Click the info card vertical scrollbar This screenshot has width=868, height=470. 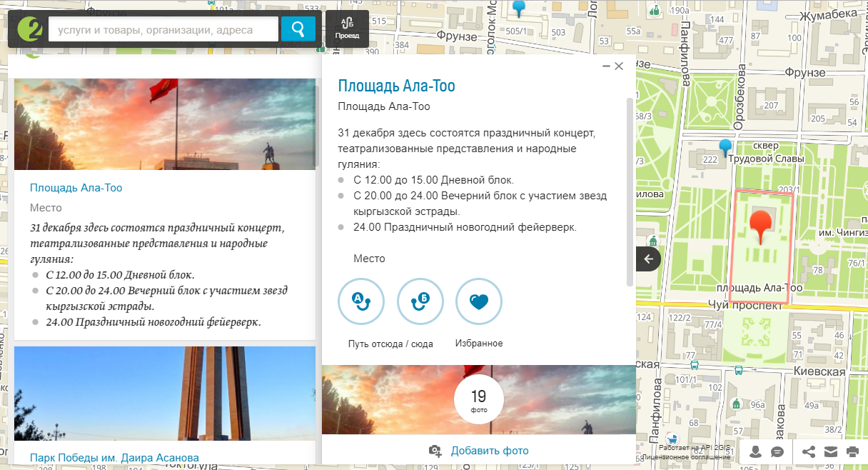pos(630,191)
